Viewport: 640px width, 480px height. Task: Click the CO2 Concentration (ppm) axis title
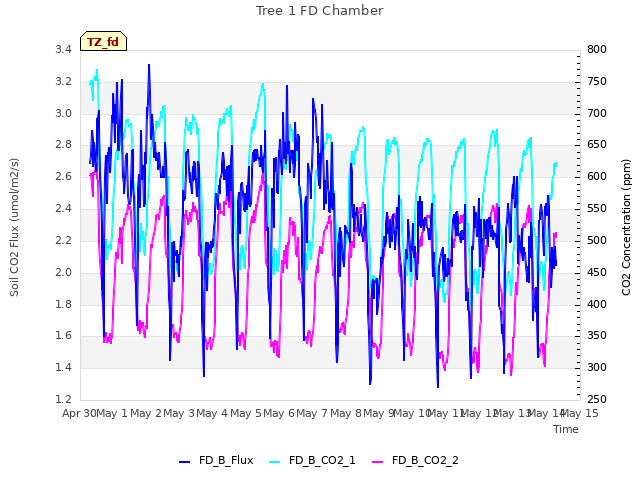coord(626,227)
